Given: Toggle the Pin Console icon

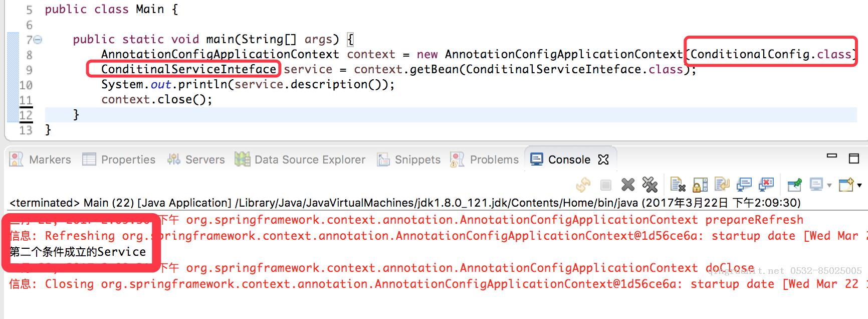Looking at the screenshot, I should (794, 185).
